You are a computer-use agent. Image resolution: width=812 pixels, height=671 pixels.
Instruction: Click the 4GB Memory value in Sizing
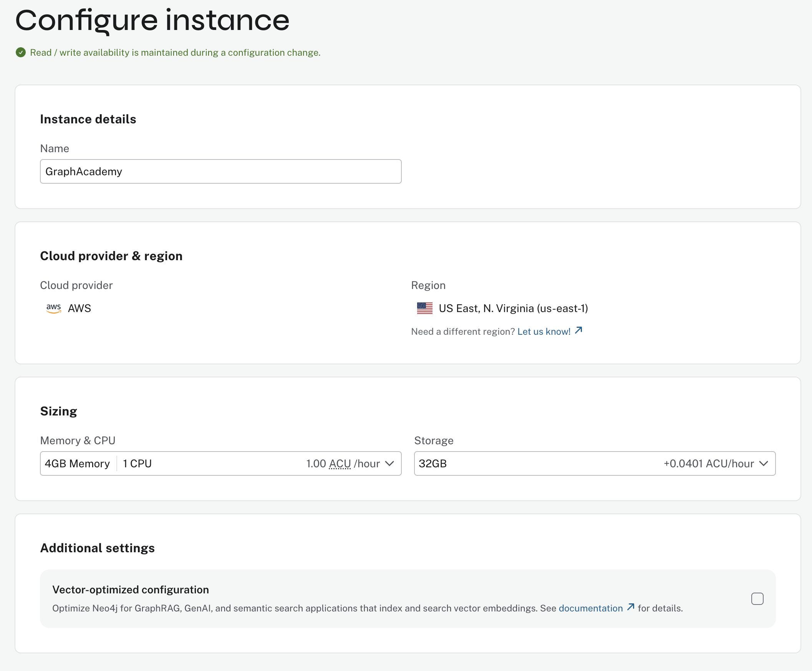click(77, 463)
